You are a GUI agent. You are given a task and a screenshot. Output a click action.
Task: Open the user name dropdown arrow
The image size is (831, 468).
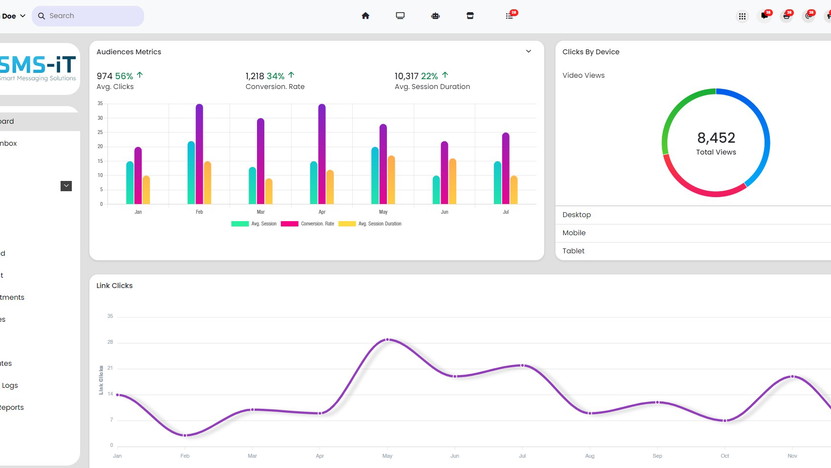pos(23,16)
